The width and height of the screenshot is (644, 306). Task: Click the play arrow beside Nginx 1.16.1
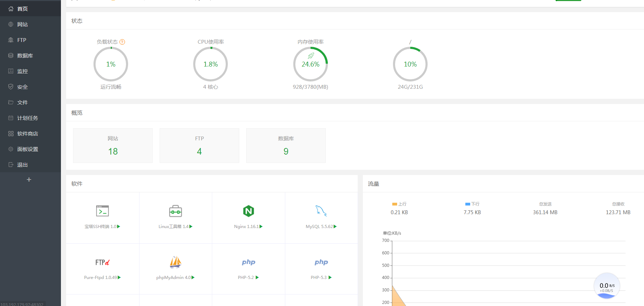[261, 227]
